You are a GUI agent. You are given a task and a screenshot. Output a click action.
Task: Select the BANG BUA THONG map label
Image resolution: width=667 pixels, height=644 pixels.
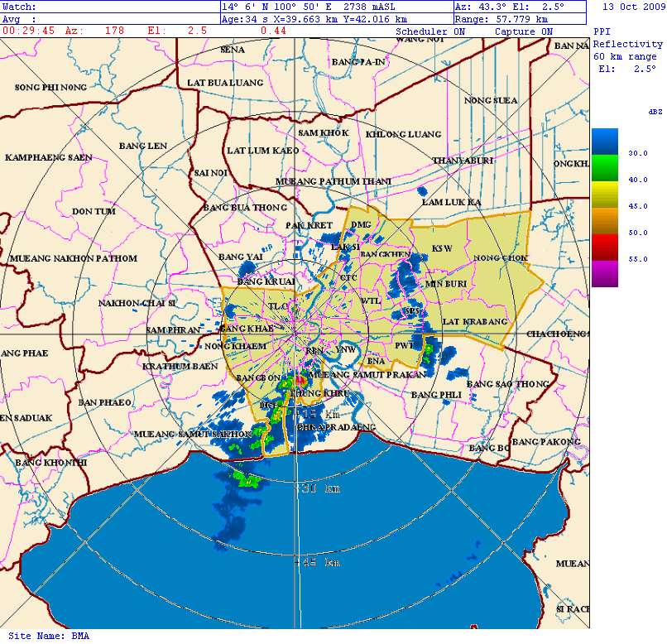[244, 207]
